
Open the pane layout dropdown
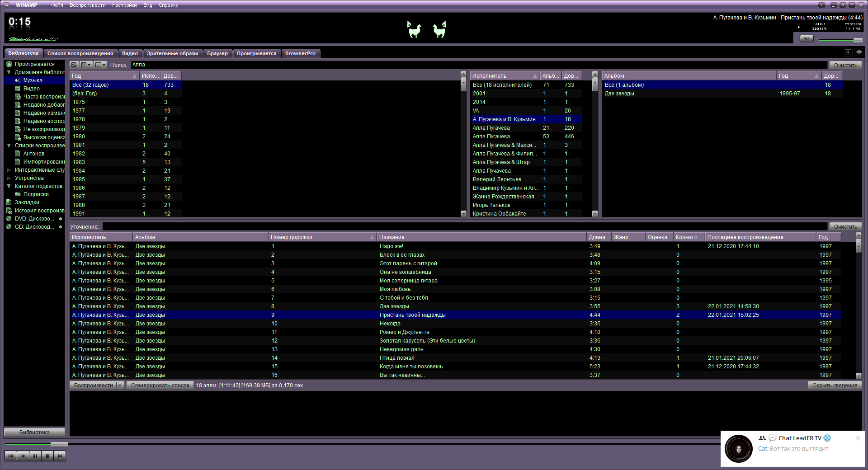coord(86,65)
